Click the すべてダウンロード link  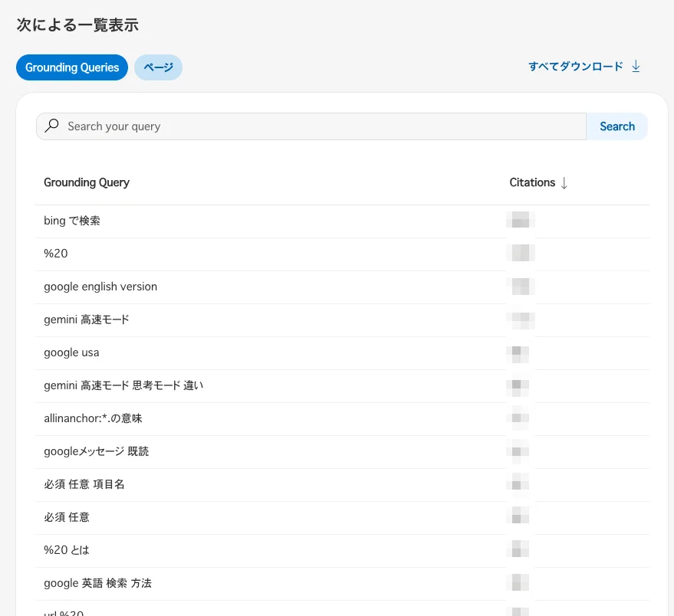(576, 67)
